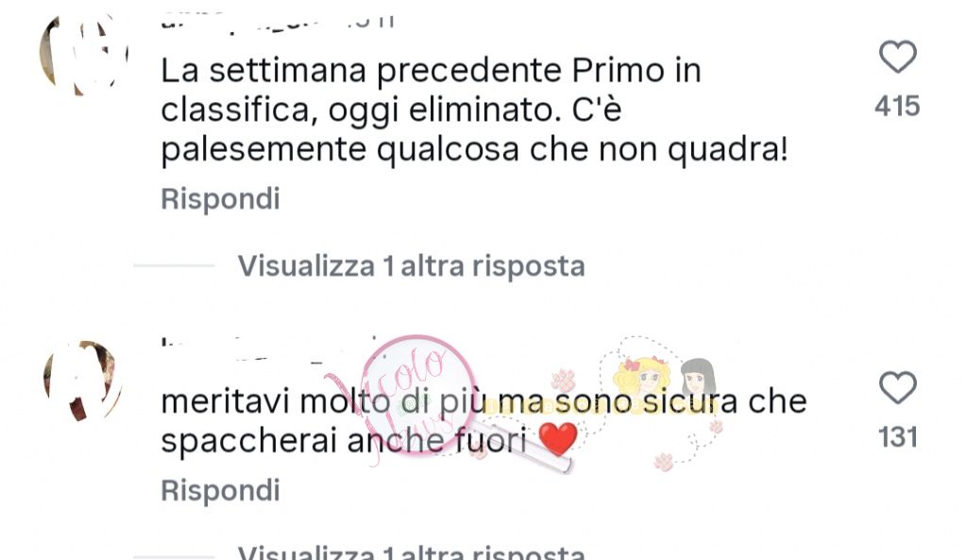
Task: Expand the bottom 'Visualizza 1 altra risposta' link
Action: click(412, 552)
